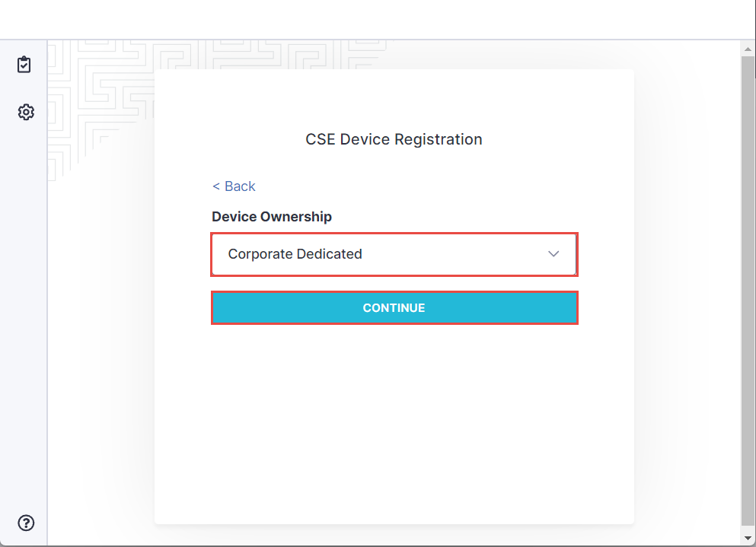Screen dimensions: 756x547
Task: Expand the dropdown using its chevron arrow
Action: [553, 254]
